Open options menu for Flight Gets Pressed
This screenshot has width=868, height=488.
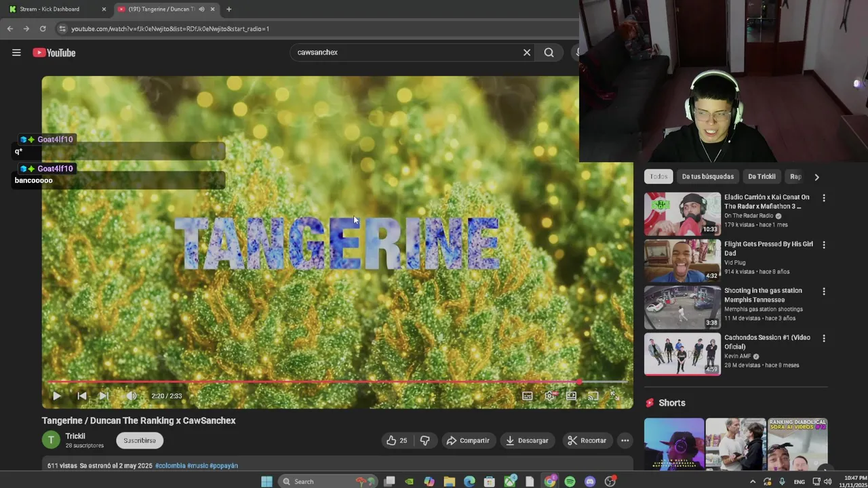click(824, 245)
